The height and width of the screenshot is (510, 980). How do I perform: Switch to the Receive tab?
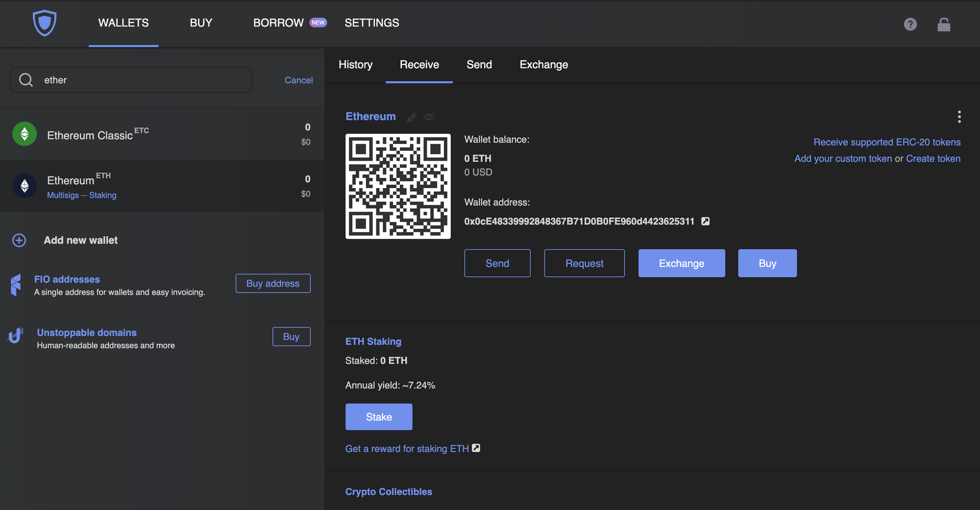click(x=419, y=65)
